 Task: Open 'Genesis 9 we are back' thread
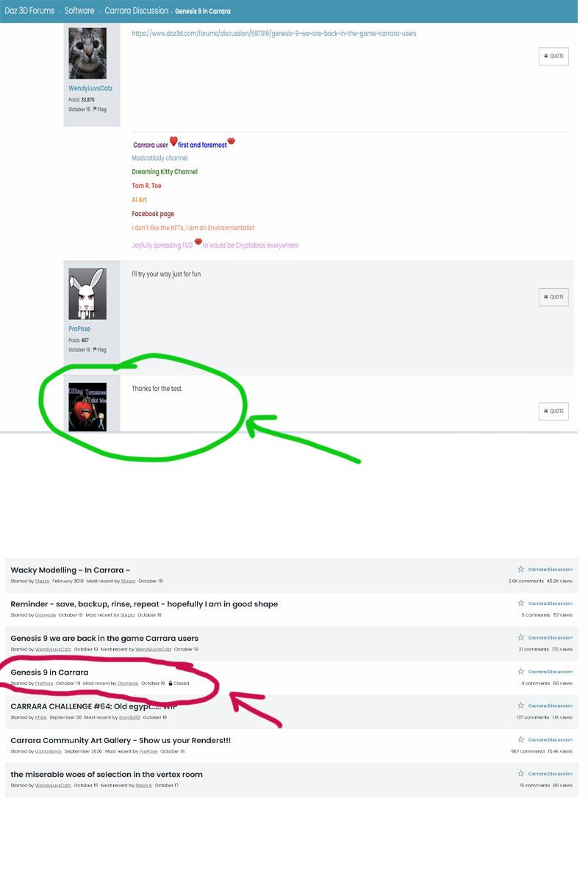tap(104, 638)
